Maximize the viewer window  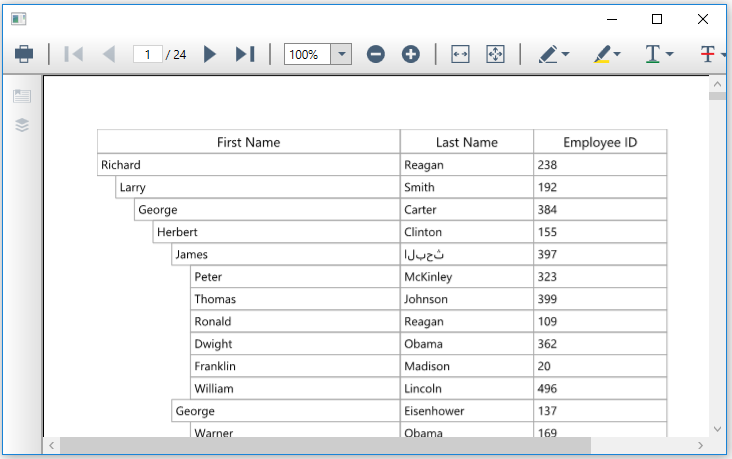(x=657, y=19)
